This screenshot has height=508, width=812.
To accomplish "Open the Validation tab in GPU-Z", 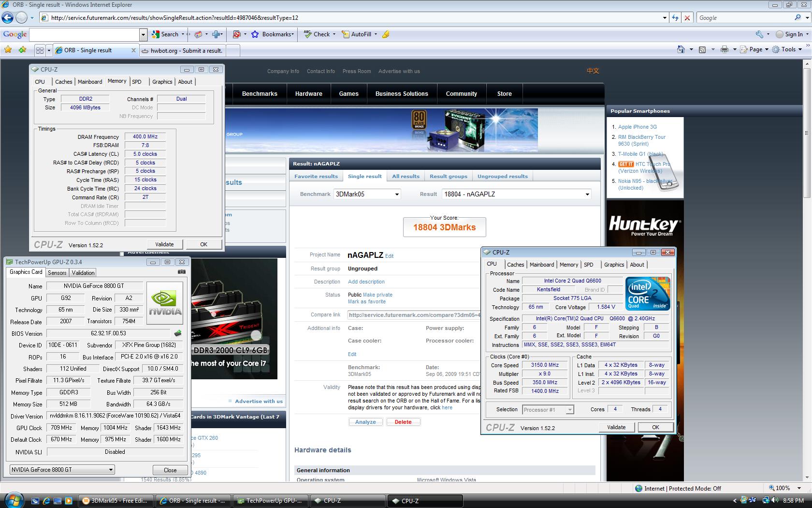I will click(83, 273).
